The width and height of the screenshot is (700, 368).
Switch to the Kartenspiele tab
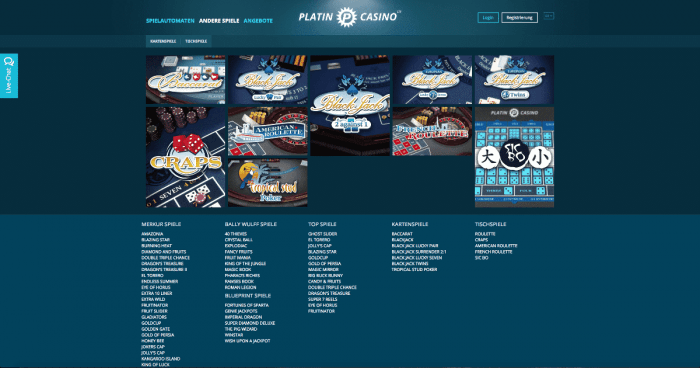pyautogui.click(x=163, y=41)
